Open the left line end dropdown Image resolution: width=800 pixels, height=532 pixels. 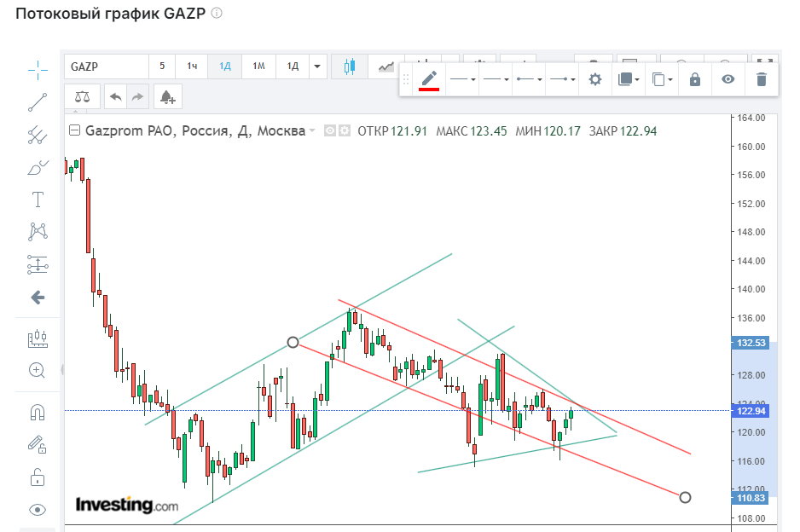point(529,79)
